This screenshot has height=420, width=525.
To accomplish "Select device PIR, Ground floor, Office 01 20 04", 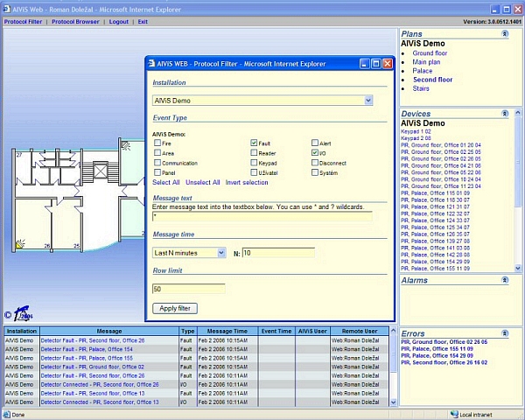I will (441, 145).
